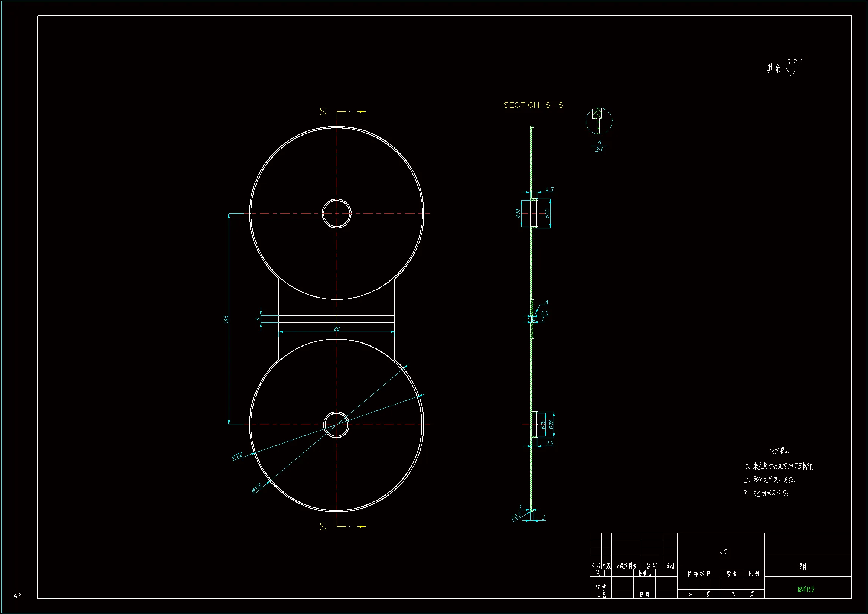Click the 技术要求 heading text
The height and width of the screenshot is (614, 868).
[x=780, y=451]
